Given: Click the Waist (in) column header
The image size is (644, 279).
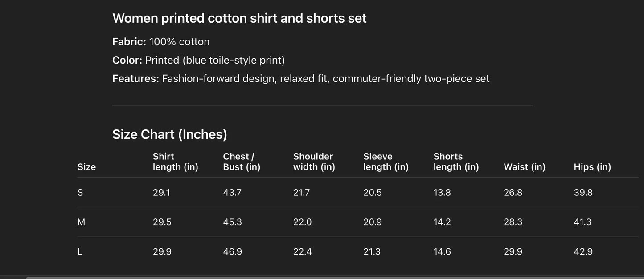Looking at the screenshot, I should click(525, 167).
